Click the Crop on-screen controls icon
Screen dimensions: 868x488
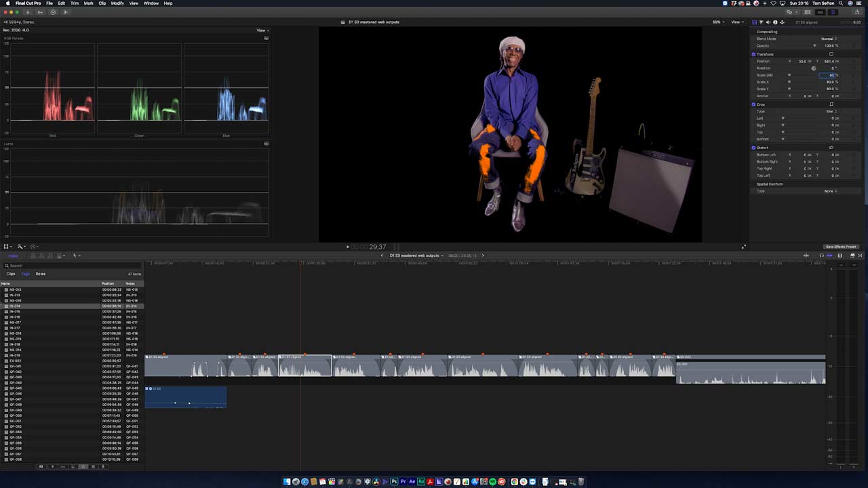(831, 104)
